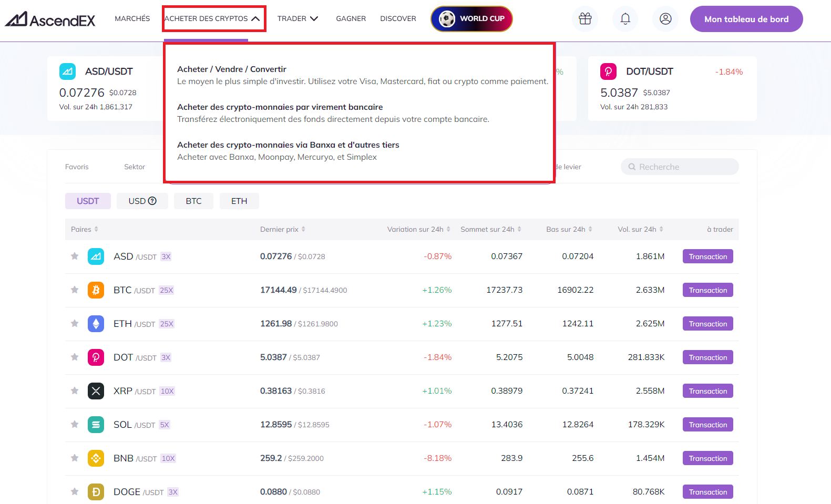The width and height of the screenshot is (831, 504).
Task: Click the XRP coin icon
Action: pyautogui.click(x=96, y=391)
